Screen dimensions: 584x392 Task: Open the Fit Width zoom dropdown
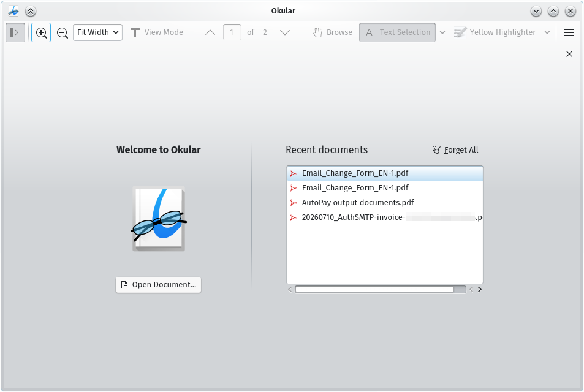tap(97, 32)
